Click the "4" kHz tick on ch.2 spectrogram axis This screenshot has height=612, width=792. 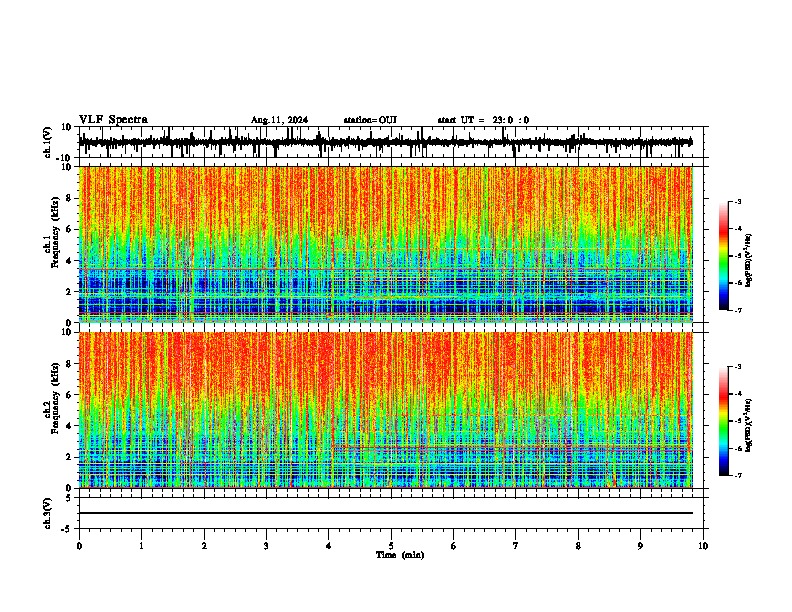(x=69, y=426)
